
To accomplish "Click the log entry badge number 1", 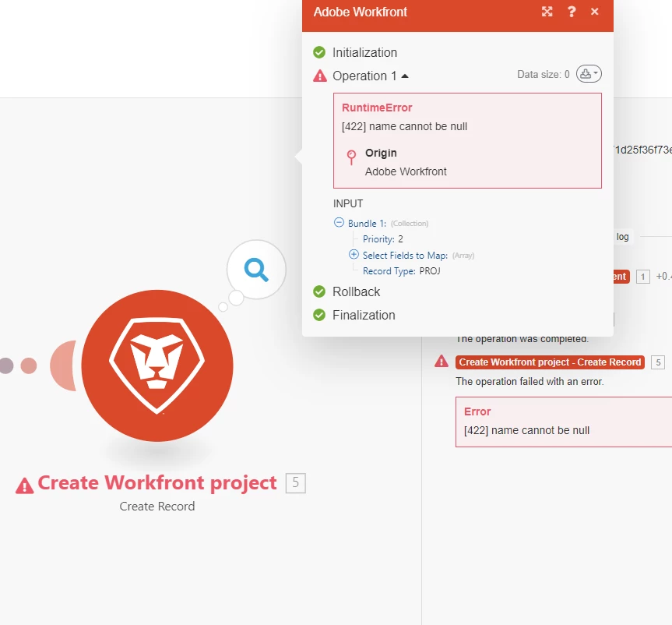I will pos(643,277).
